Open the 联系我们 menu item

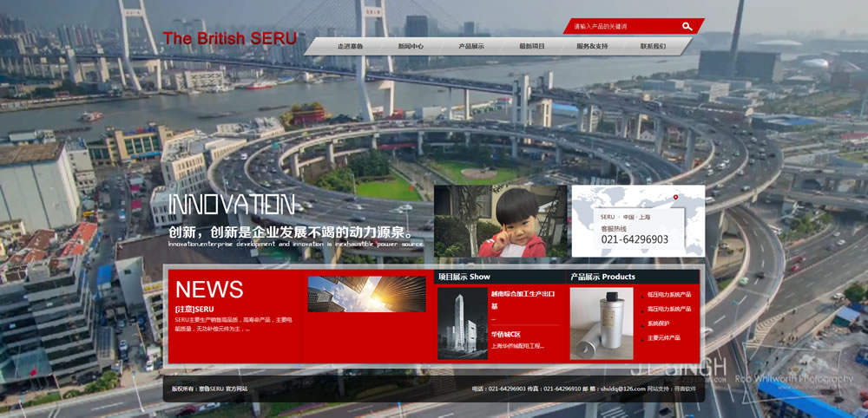point(654,47)
